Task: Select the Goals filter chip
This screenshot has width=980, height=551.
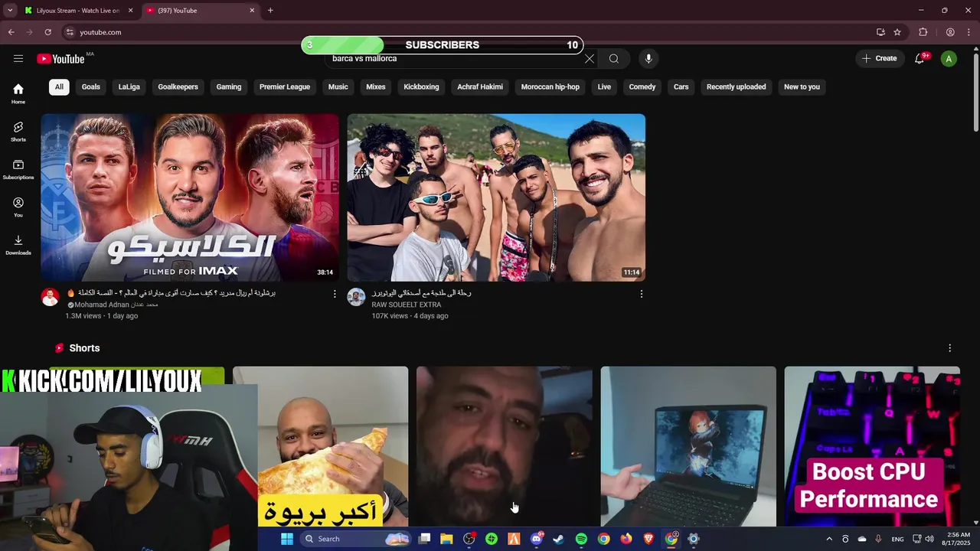Action: (91, 86)
